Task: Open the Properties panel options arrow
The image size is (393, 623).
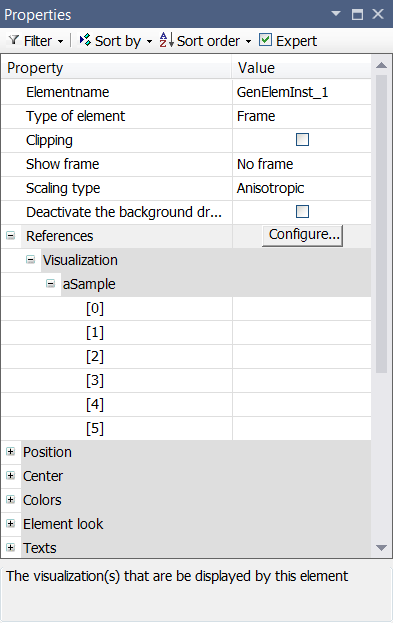Action: click(x=336, y=14)
